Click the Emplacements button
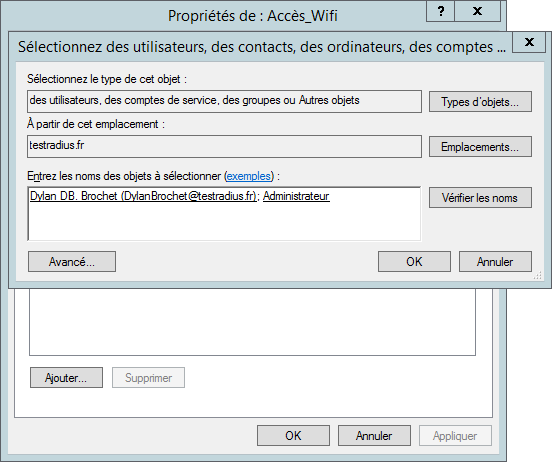 click(x=480, y=147)
